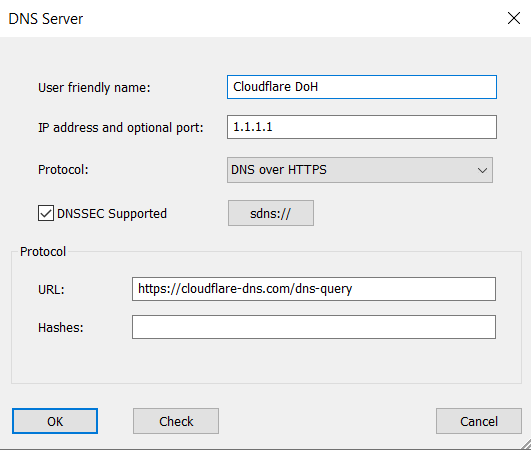Test the server with the Check button

tap(176, 421)
